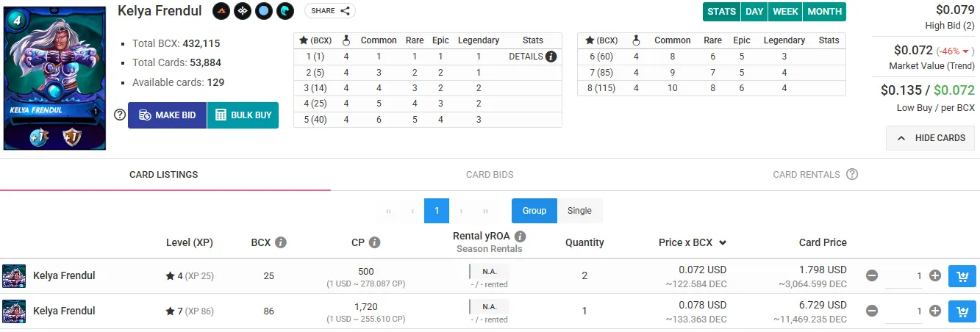Open the Card Bids tab

[x=490, y=175]
